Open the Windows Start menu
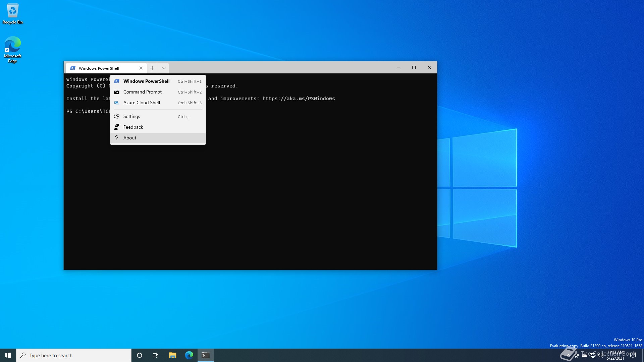 pos(8,355)
